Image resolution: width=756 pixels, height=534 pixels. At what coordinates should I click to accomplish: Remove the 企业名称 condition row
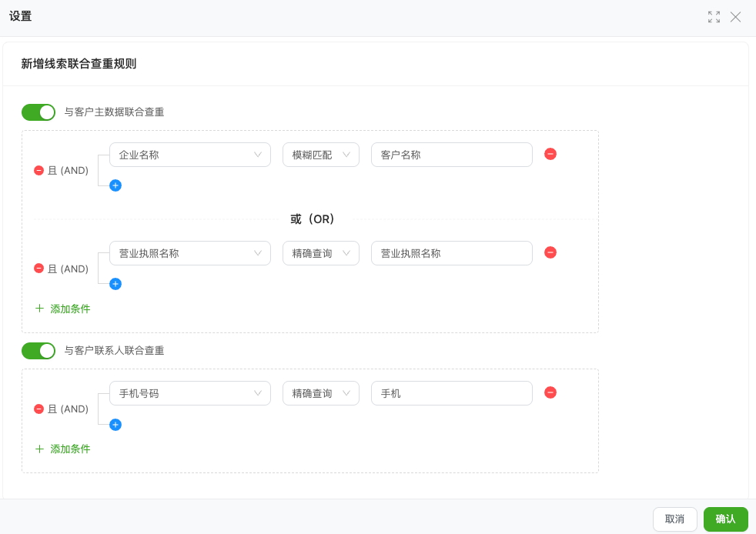[550, 154]
